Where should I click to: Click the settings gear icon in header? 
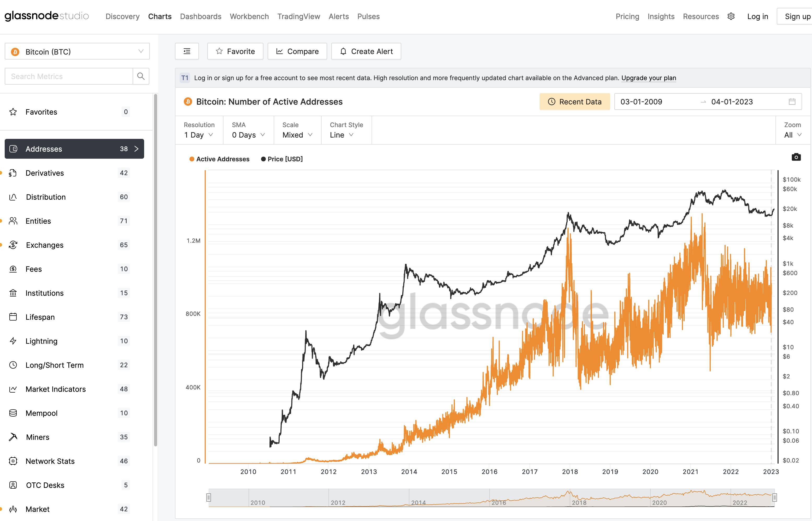731,16
